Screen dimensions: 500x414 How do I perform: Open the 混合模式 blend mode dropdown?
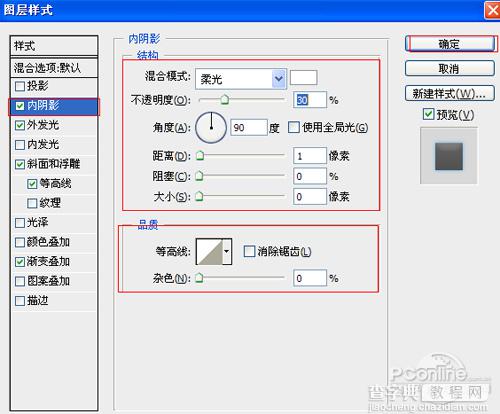(241, 79)
